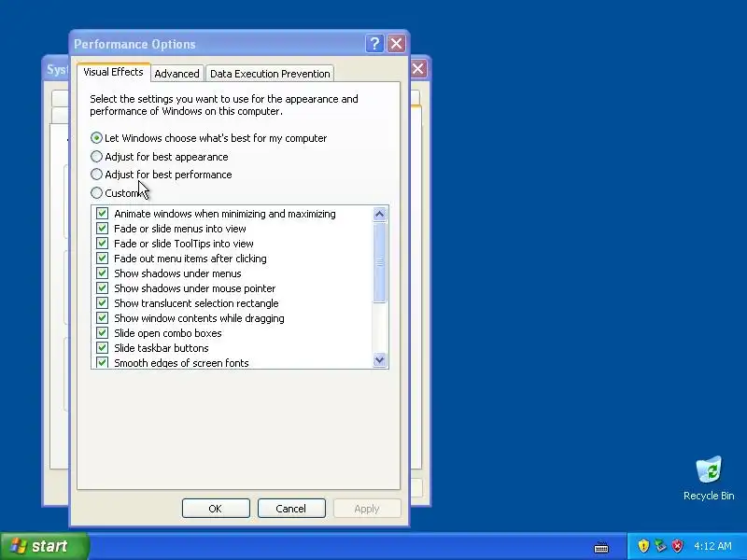Toggle Slide taskbar buttons checkbox
The image size is (747, 560).
coord(102,347)
